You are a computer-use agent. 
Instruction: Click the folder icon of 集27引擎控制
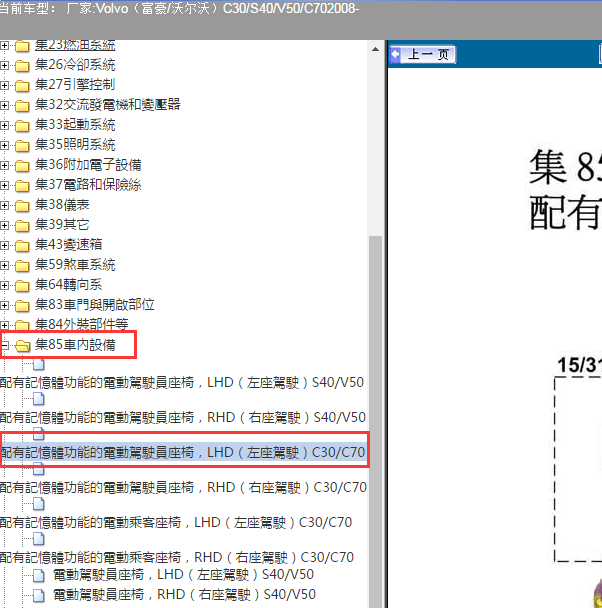click(x=22, y=86)
